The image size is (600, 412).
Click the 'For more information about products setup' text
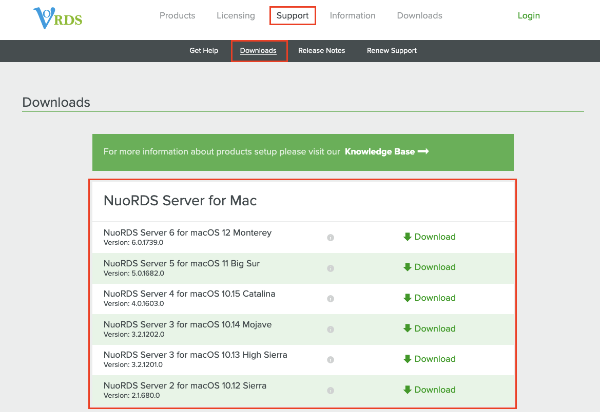[x=222, y=152]
